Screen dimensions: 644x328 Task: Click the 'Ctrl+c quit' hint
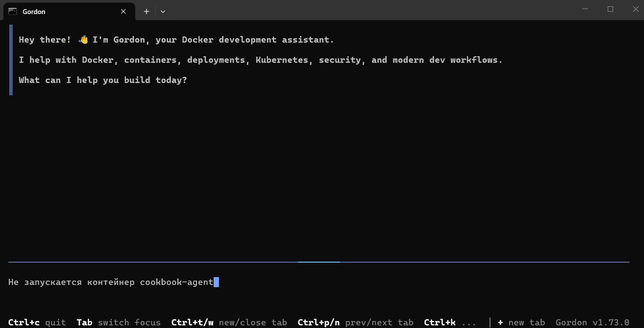pos(37,323)
